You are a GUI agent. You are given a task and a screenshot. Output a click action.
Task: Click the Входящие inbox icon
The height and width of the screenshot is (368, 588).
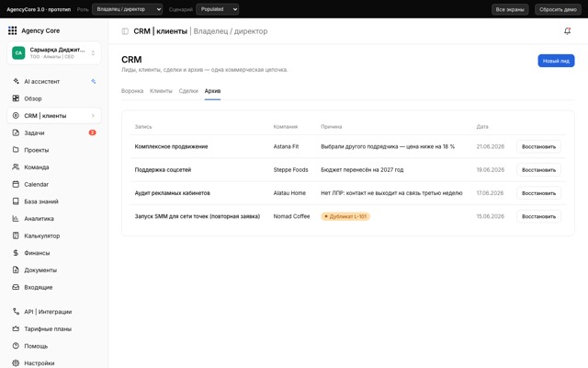click(x=16, y=287)
